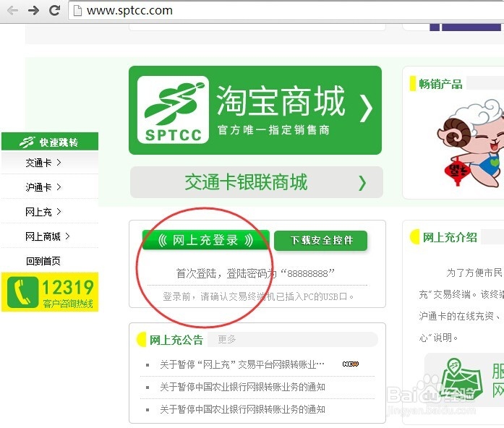Click the 网上充公告 section heading

pos(176,340)
